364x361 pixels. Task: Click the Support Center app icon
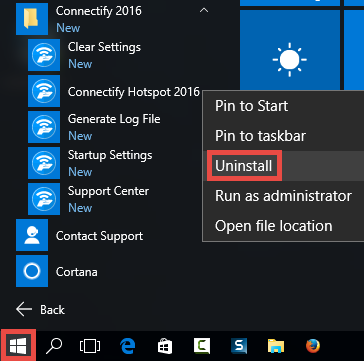[44, 199]
